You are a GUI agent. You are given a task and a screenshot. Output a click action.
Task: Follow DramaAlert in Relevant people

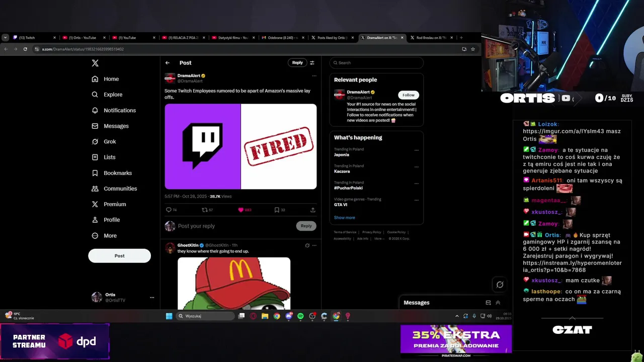[409, 95]
